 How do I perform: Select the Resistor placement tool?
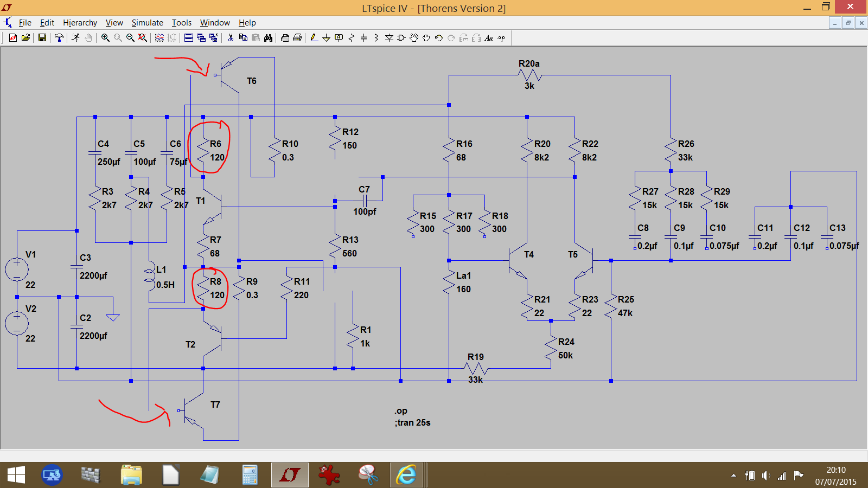[x=352, y=38]
